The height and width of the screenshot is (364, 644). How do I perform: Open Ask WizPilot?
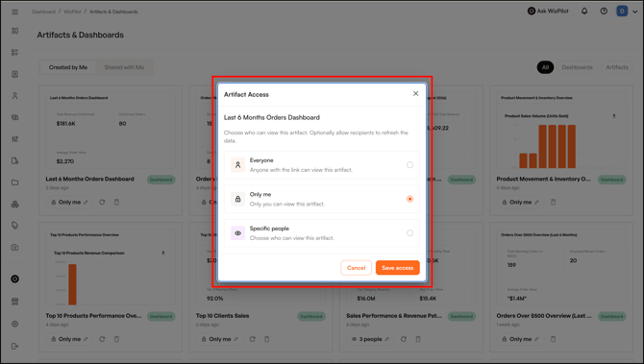[x=548, y=12]
